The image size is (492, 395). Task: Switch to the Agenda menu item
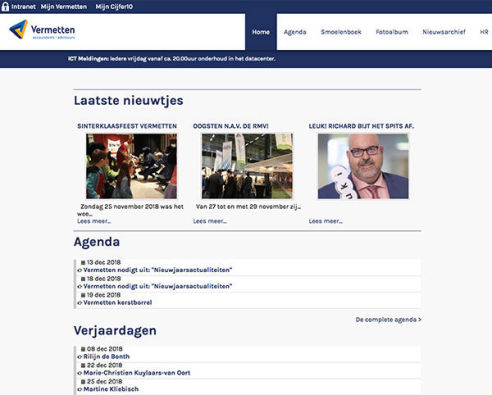tap(295, 32)
